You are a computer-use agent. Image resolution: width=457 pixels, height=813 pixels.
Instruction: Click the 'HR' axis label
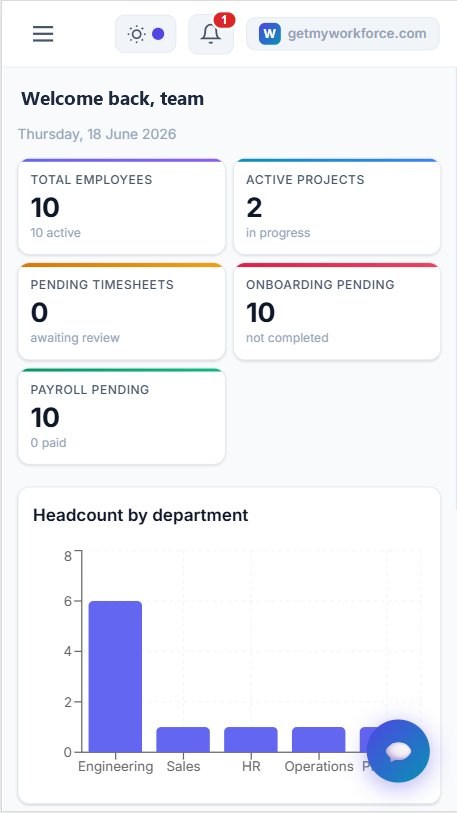click(x=251, y=766)
